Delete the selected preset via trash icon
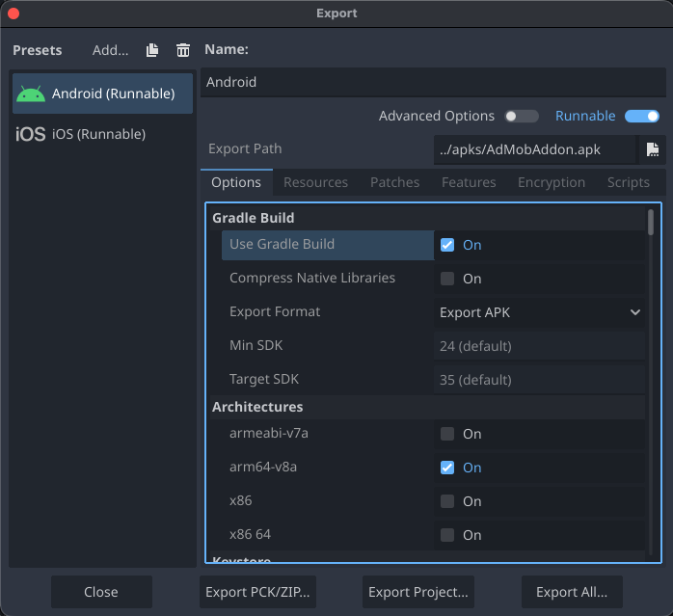This screenshot has height=616, width=673. click(183, 50)
